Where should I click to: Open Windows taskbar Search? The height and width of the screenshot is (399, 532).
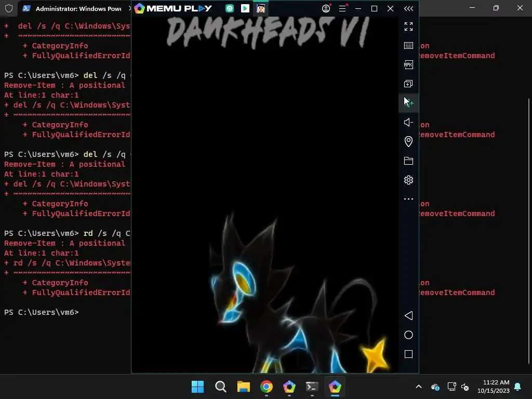[220, 387]
